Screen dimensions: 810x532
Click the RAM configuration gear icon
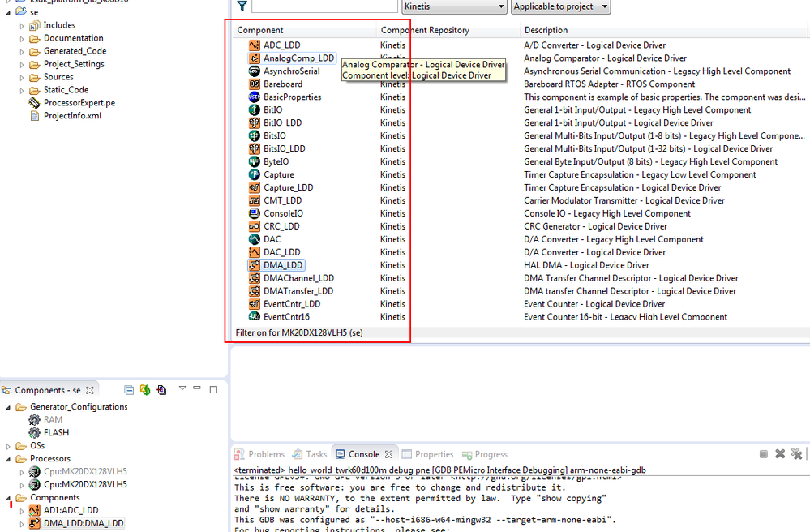(35, 420)
